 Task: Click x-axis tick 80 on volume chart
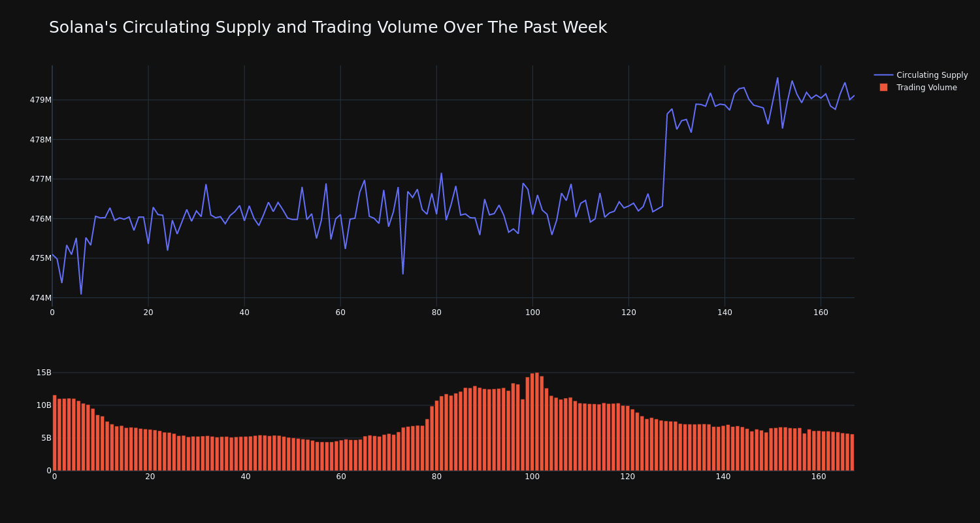click(436, 477)
